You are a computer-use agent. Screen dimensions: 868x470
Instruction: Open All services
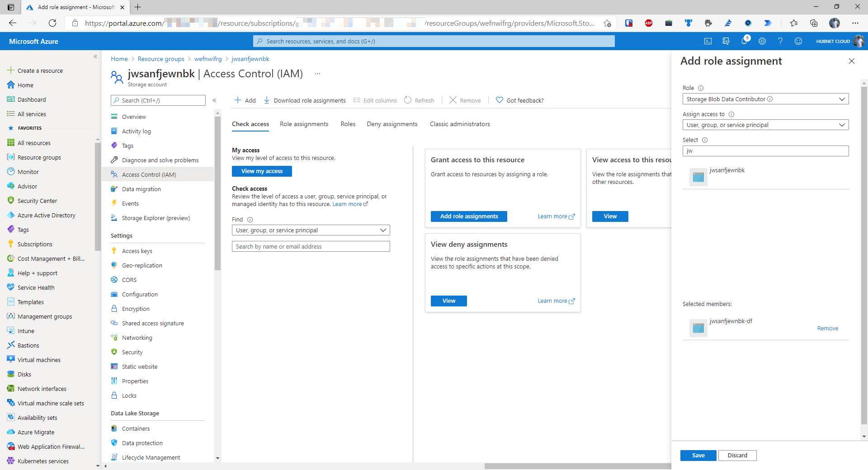27,114
